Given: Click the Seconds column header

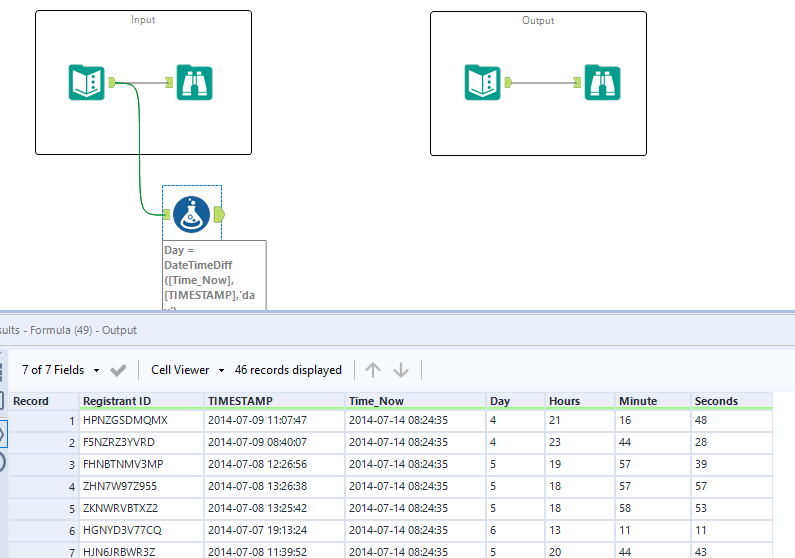Looking at the screenshot, I should coord(716,401).
